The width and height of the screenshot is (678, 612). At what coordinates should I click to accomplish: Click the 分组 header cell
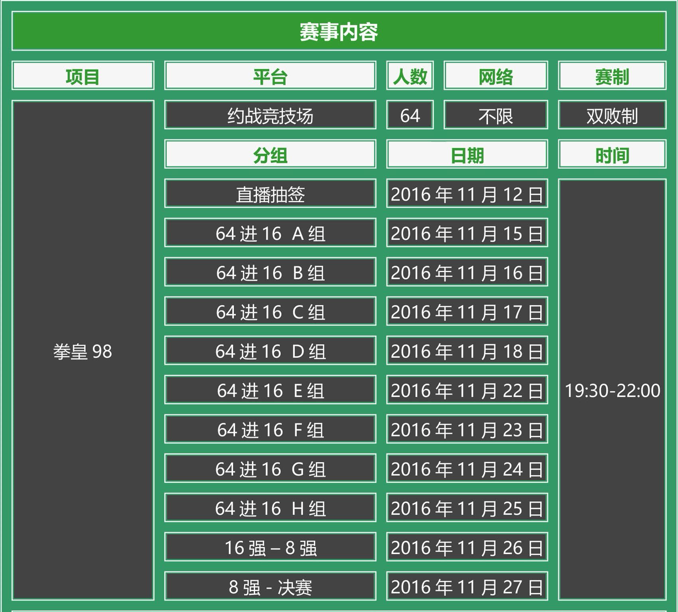(x=270, y=154)
